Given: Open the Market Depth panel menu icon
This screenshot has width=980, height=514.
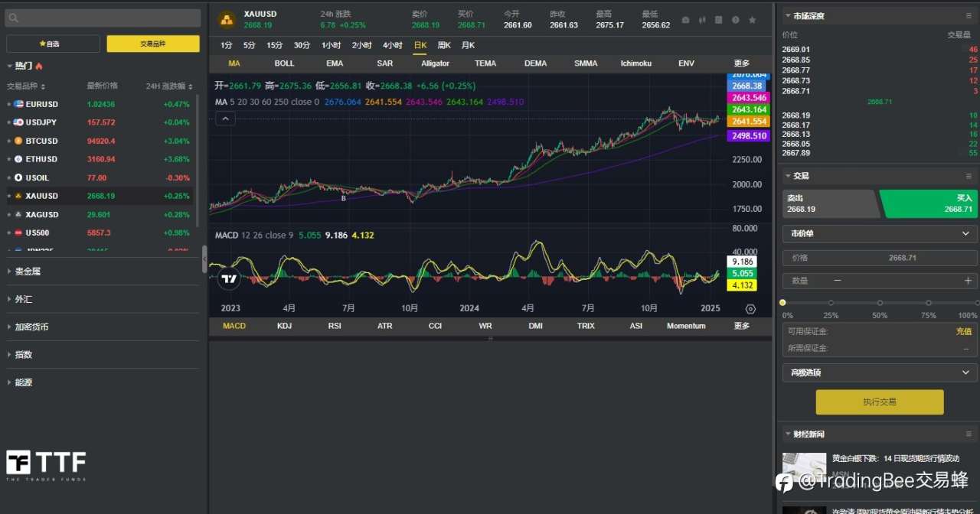Looking at the screenshot, I should coord(969,16).
